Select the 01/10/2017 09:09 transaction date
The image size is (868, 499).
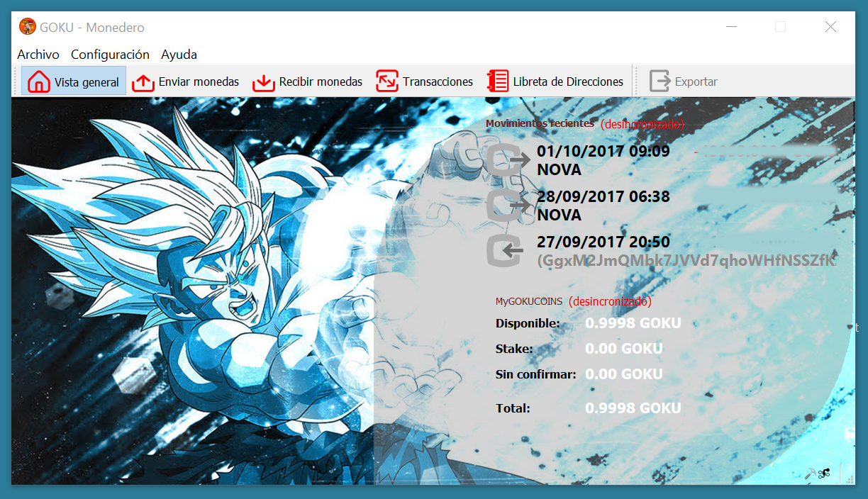603,151
